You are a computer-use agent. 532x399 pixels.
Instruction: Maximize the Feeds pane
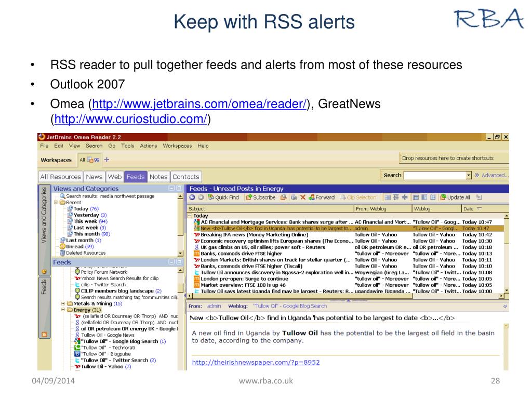pyautogui.click(x=179, y=262)
